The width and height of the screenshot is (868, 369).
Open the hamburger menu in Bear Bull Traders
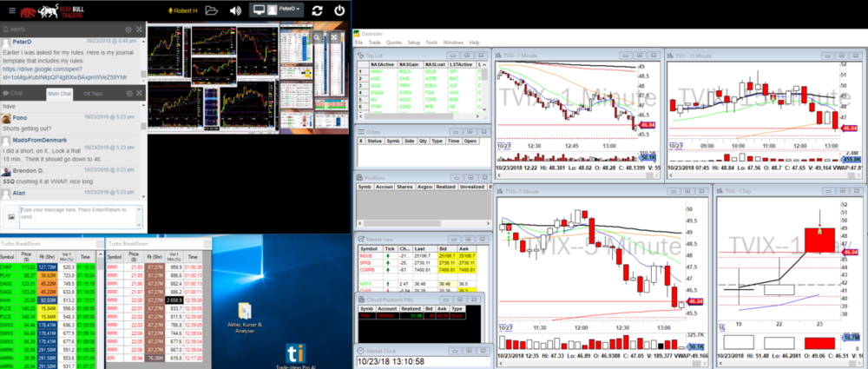point(11,10)
